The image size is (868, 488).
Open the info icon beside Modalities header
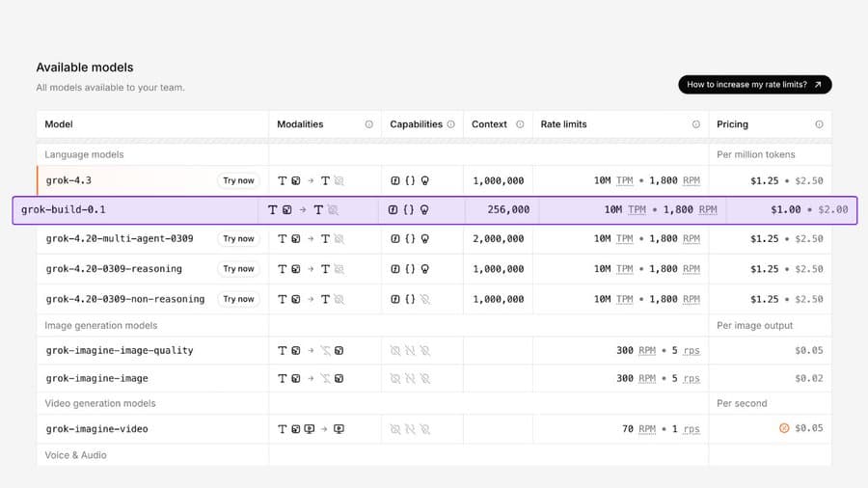coord(368,124)
